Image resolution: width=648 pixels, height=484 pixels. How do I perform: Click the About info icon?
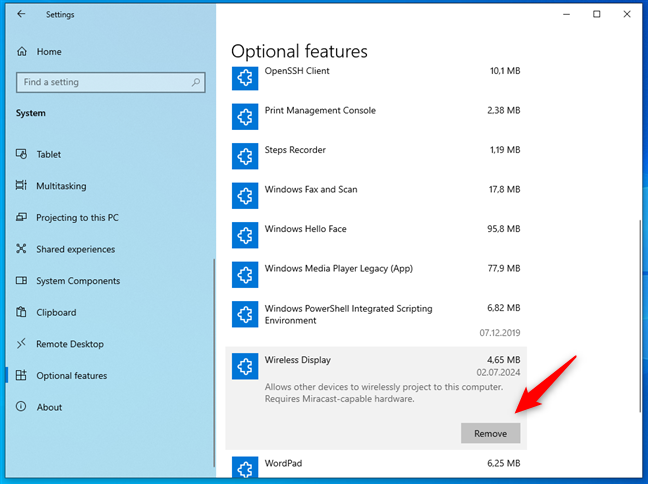click(x=21, y=407)
